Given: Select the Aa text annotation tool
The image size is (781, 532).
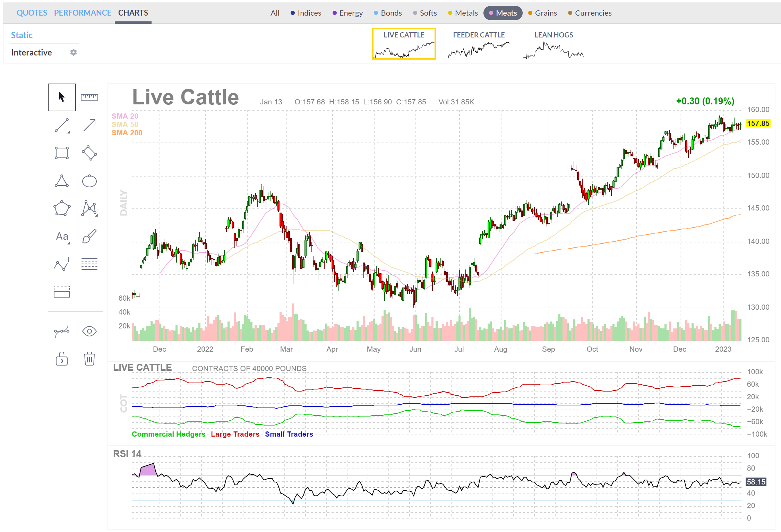Looking at the screenshot, I should (62, 237).
